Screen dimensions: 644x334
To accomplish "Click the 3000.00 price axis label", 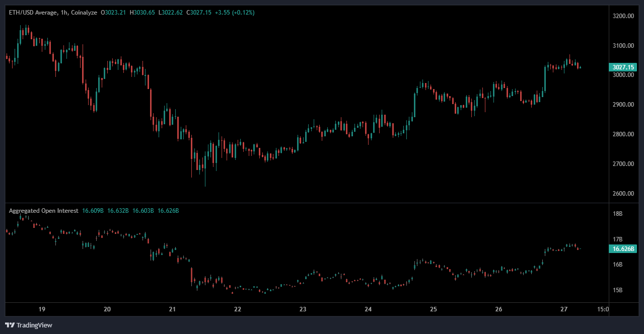I will (x=623, y=75).
